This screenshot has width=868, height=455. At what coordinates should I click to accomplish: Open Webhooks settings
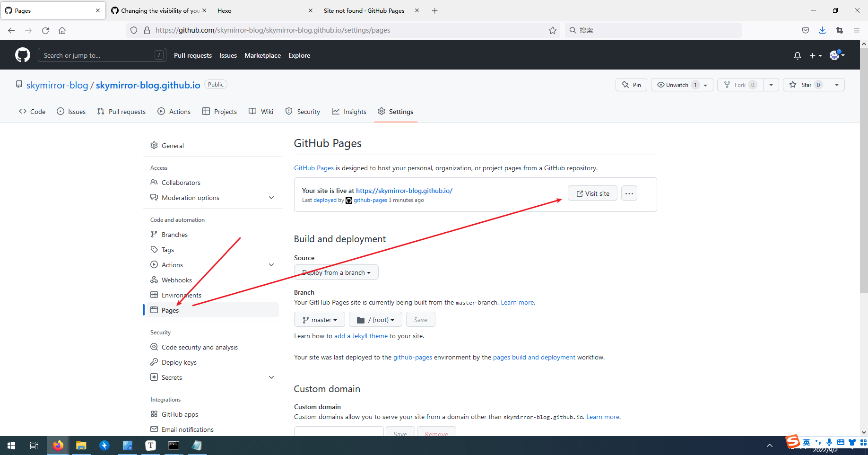pos(213,280)
